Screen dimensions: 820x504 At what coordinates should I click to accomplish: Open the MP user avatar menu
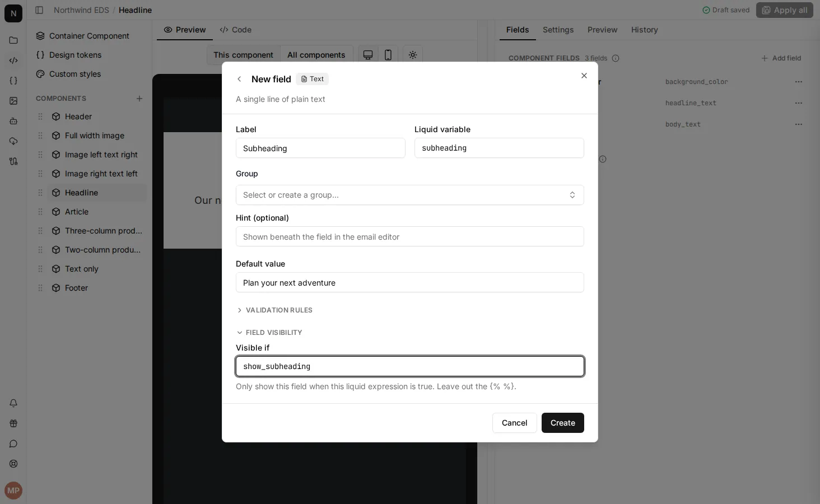click(x=13, y=491)
